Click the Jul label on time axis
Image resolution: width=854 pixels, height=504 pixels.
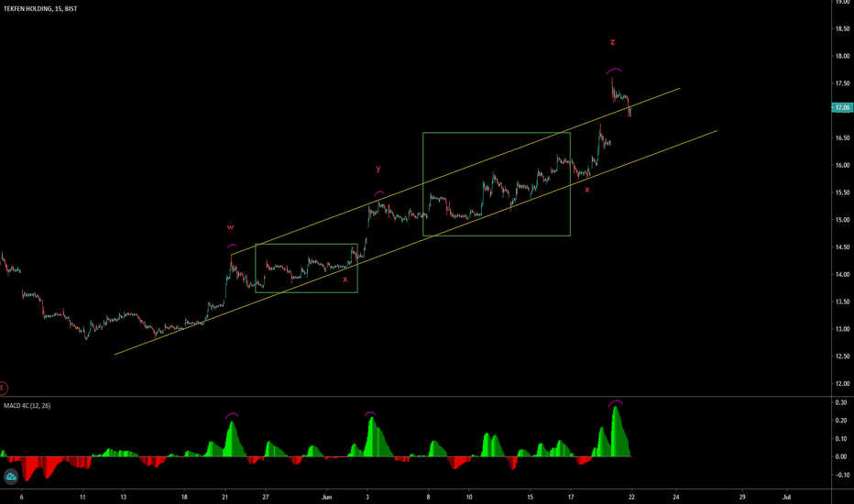pos(786,497)
